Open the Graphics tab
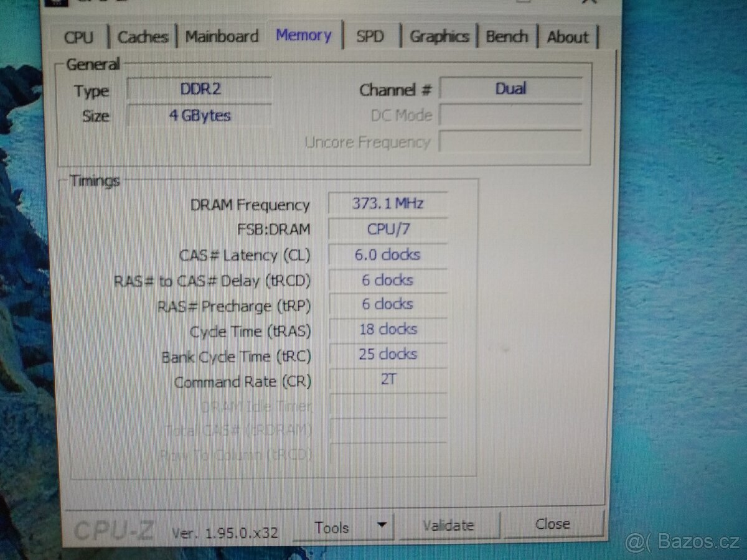 point(439,37)
